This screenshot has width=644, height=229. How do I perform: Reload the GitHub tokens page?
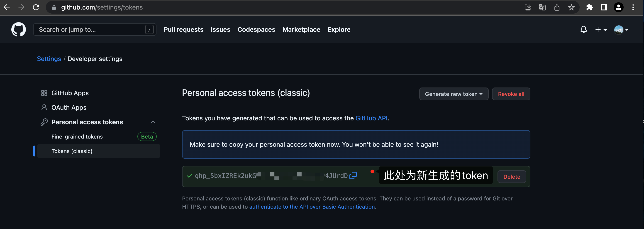36,7
